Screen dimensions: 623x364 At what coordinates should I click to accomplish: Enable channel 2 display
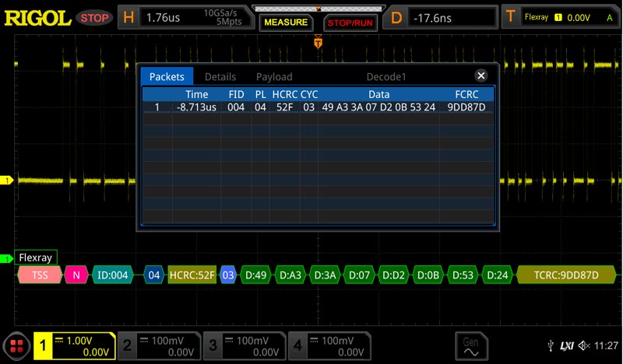click(x=160, y=346)
